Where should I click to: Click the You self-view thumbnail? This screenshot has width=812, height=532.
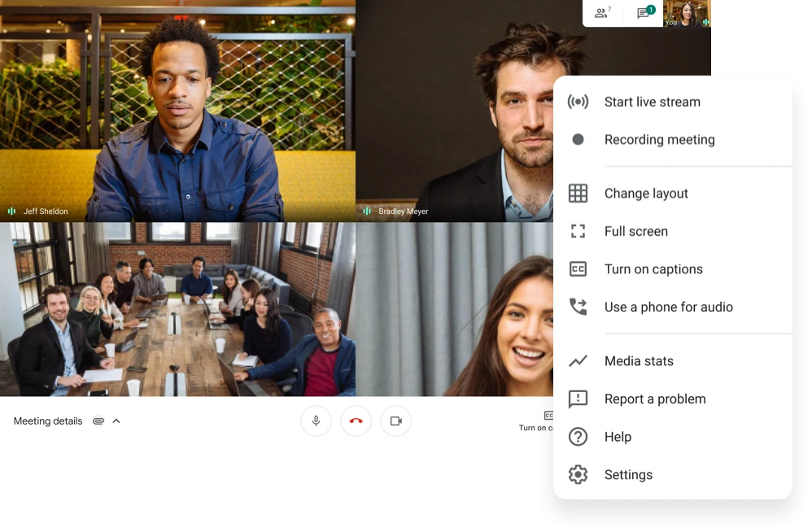[687, 14]
